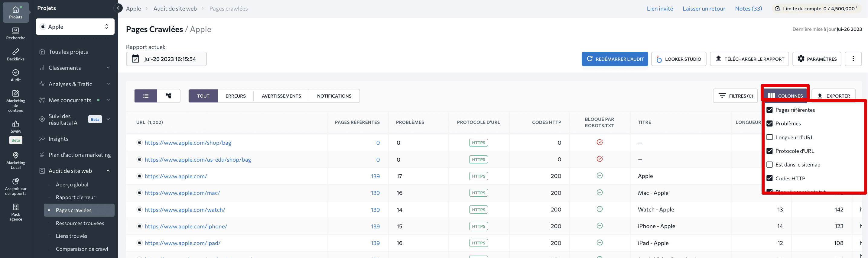Click the calendar icon in report date
Viewport: 868px width, 258px height.
[x=135, y=59]
